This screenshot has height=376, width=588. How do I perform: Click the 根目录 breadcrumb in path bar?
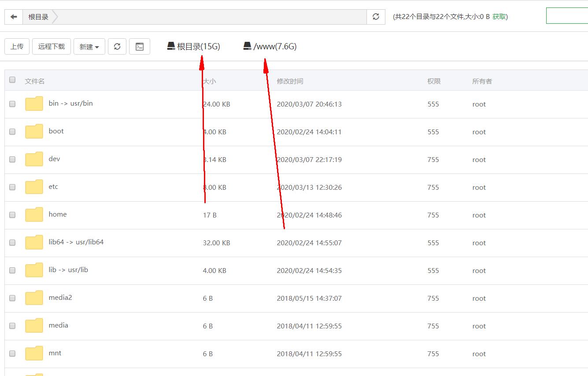point(38,17)
